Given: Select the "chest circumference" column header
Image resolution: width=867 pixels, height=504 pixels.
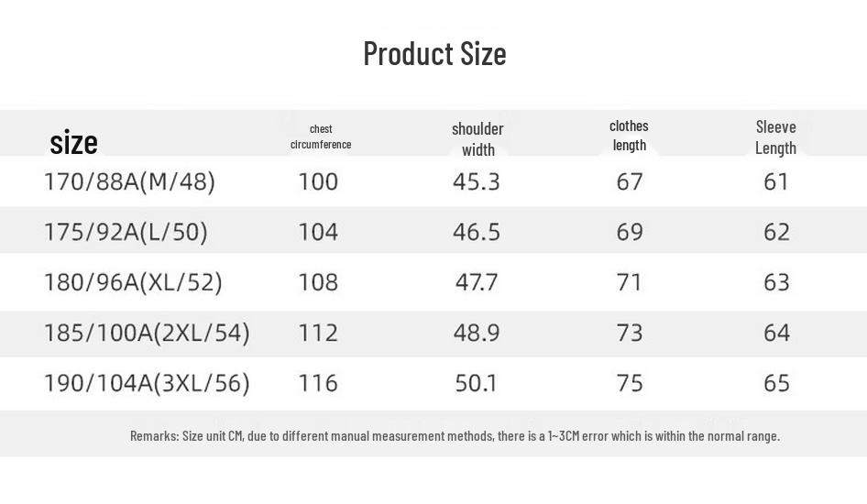Looking at the screenshot, I should coord(321,137).
